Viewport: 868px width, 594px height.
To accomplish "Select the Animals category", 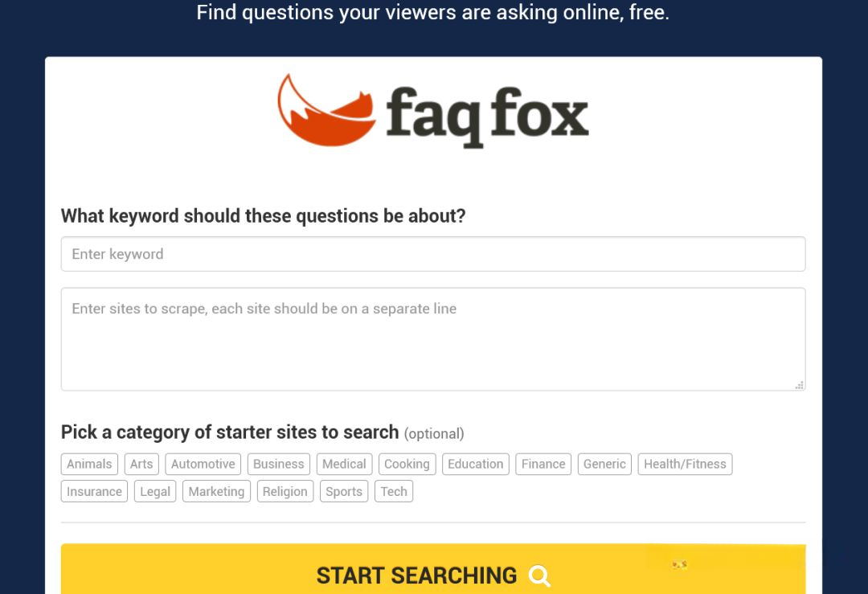I will pos(89,464).
